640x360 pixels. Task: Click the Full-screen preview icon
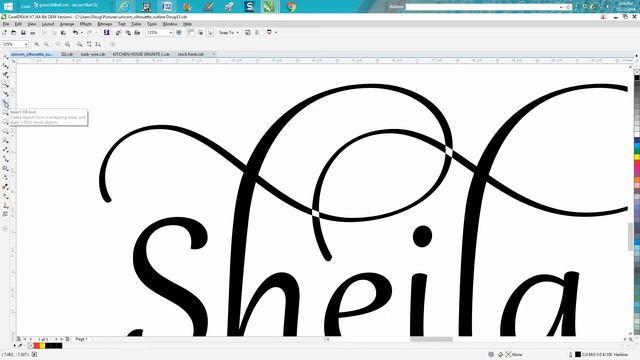179,32
